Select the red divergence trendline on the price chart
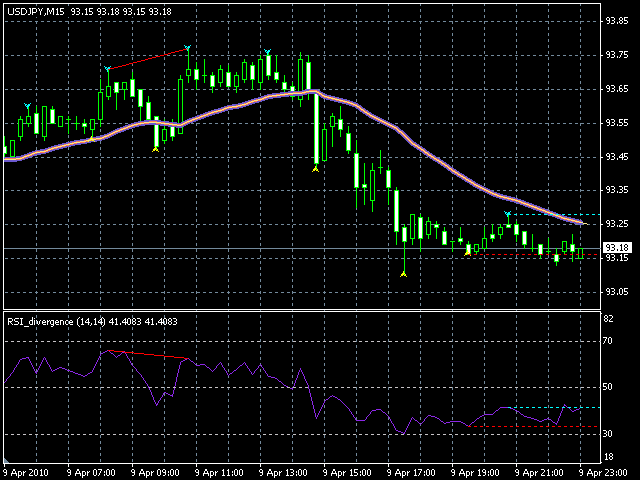 [148, 59]
